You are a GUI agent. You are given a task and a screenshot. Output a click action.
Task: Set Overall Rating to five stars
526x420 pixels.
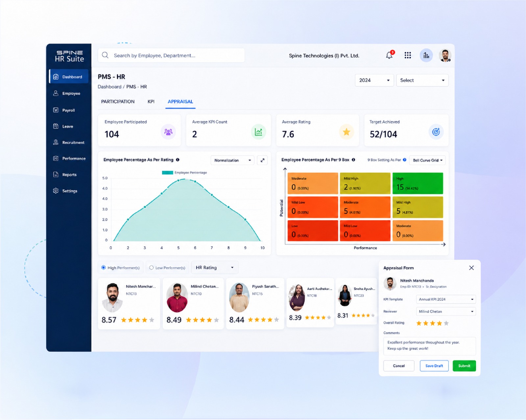446,323
